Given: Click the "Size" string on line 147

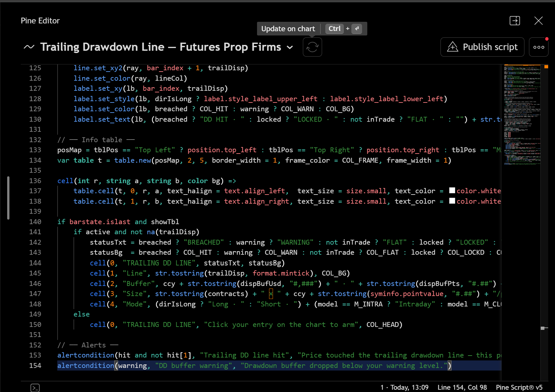Looking at the screenshot, I should [135, 294].
